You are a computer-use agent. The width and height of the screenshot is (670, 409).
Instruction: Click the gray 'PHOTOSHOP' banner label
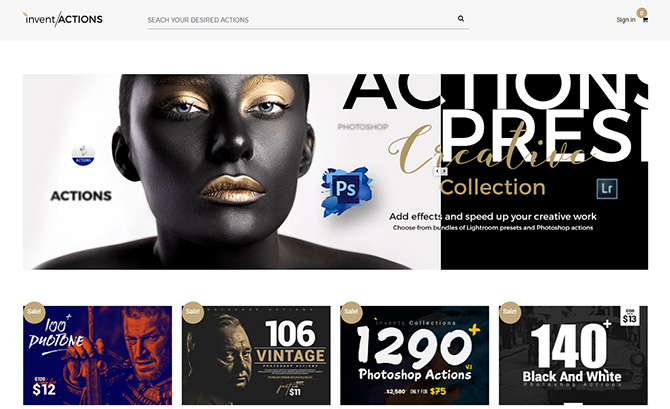click(363, 127)
